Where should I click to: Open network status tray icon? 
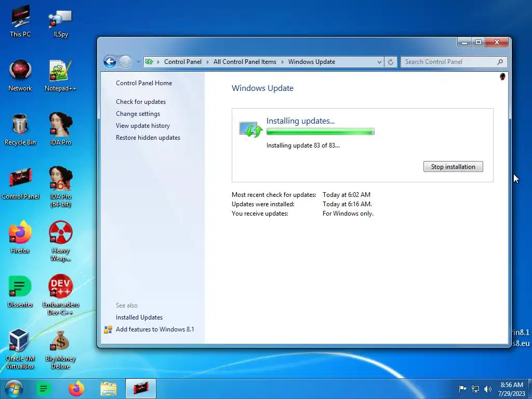click(x=475, y=389)
